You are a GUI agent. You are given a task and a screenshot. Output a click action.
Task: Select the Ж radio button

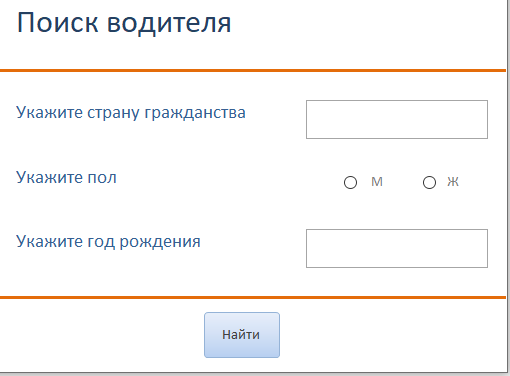[429, 182]
